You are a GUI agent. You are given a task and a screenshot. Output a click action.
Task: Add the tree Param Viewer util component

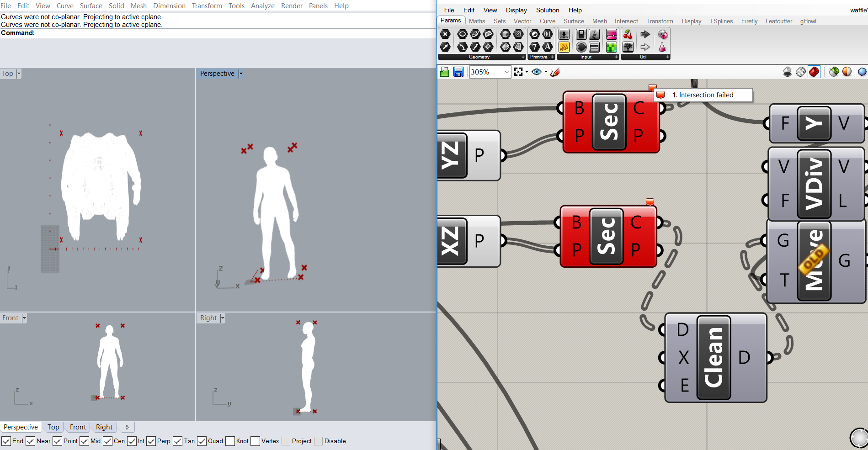[628, 47]
